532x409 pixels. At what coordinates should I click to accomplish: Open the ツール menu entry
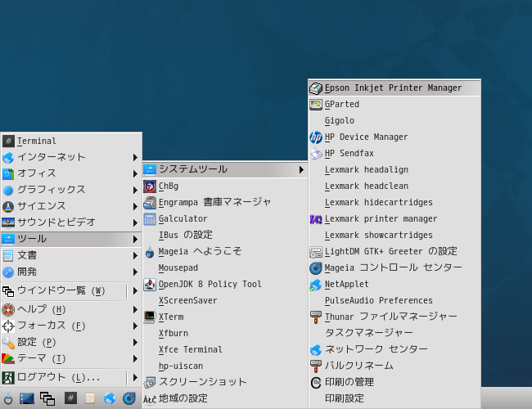coord(71,239)
